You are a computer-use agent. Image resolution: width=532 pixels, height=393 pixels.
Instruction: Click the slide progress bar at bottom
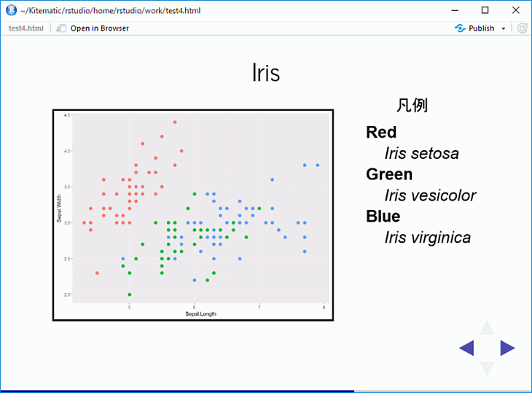tap(266, 392)
